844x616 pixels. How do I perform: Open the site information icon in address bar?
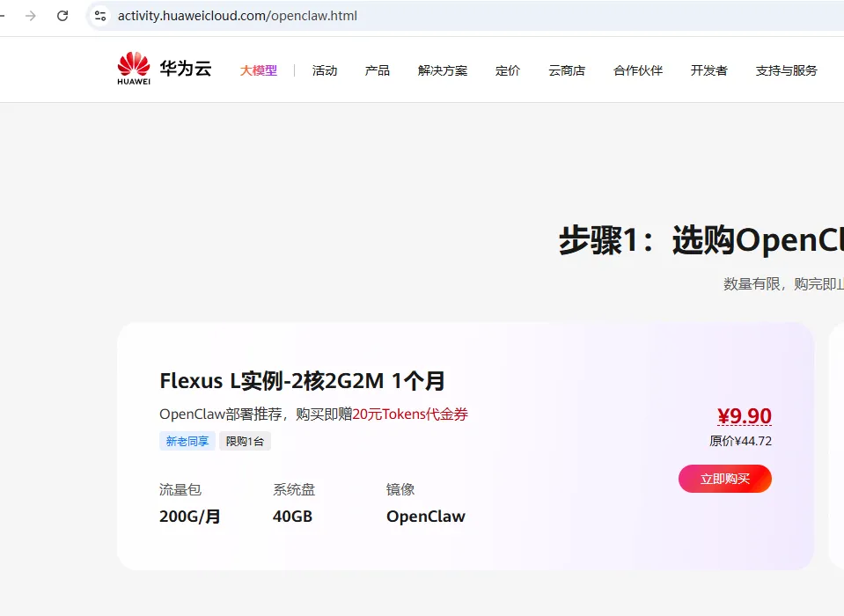tap(100, 16)
